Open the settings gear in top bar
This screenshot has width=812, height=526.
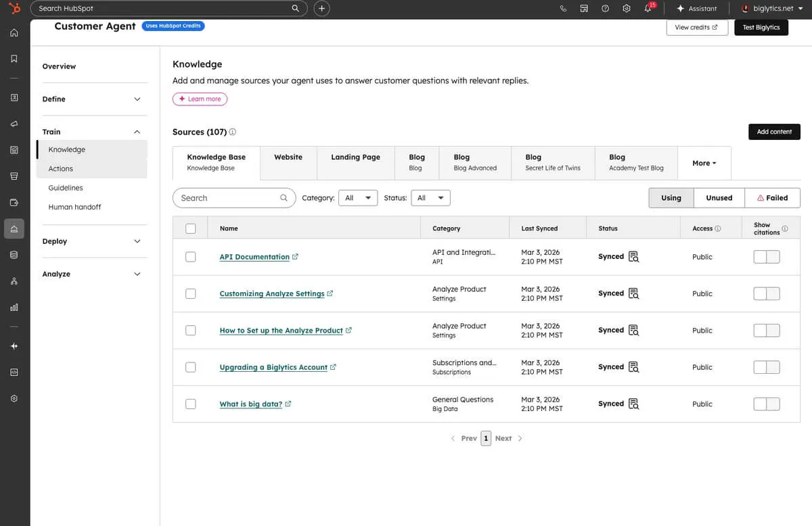tap(627, 9)
